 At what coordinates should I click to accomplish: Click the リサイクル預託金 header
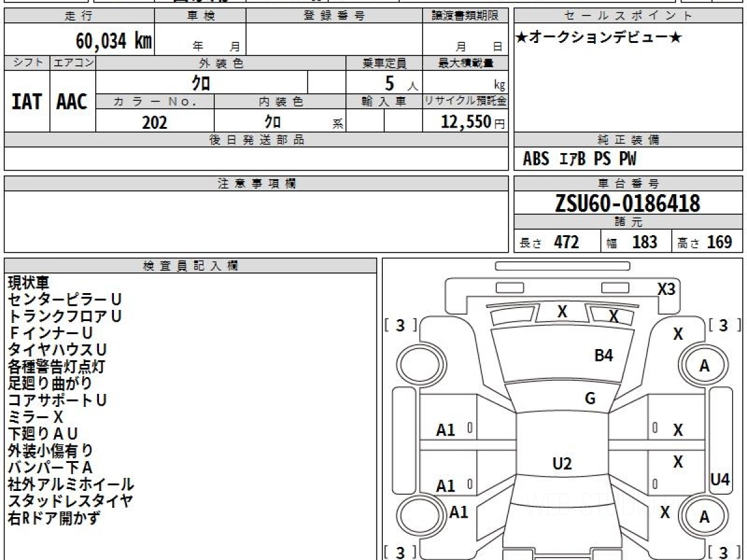click(x=466, y=101)
